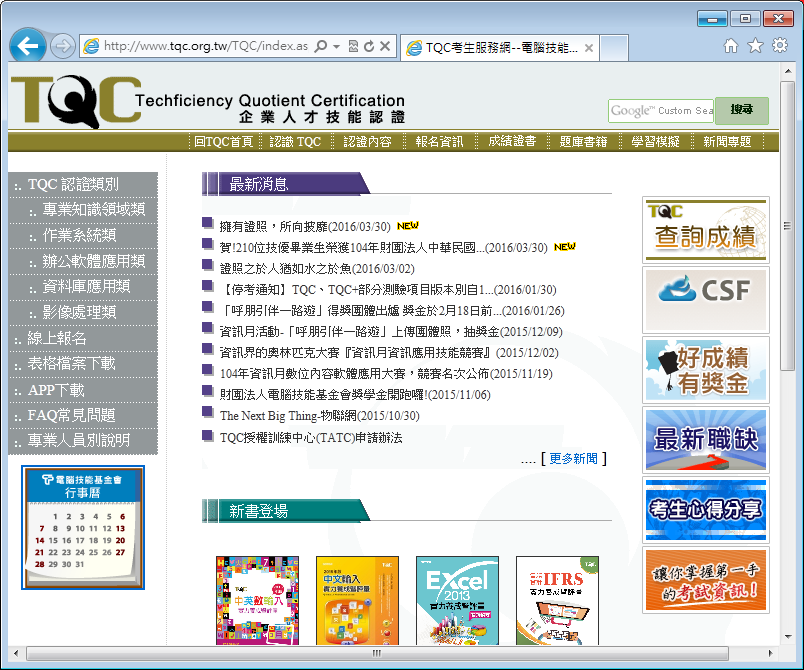Image resolution: width=804 pixels, height=670 pixels.
Task: Click the search magnifier in address bar
Action: [320, 46]
